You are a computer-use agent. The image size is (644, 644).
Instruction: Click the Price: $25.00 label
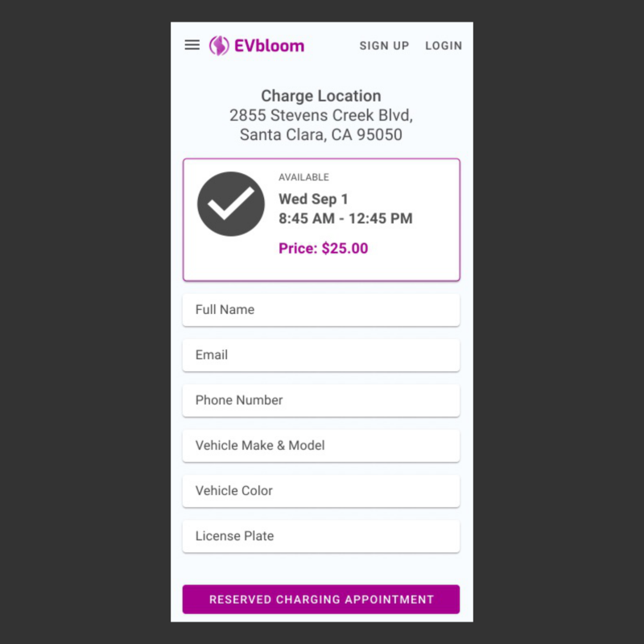tap(324, 248)
